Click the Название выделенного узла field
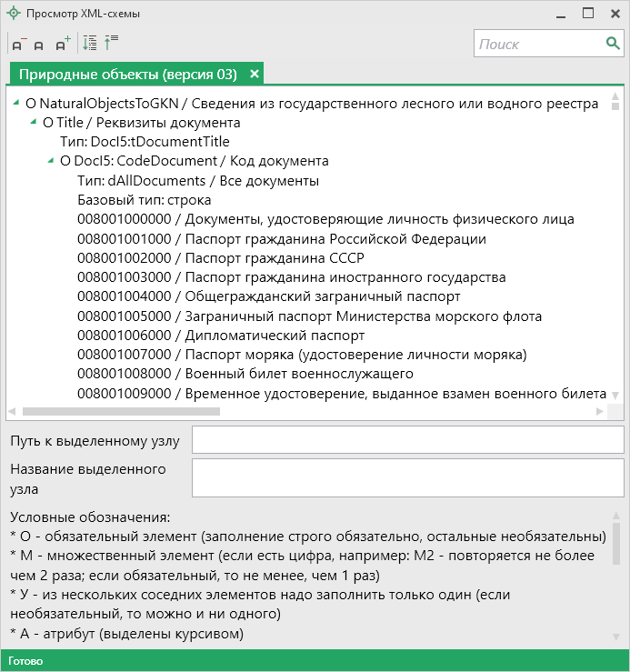The width and height of the screenshot is (630, 672). (407, 477)
